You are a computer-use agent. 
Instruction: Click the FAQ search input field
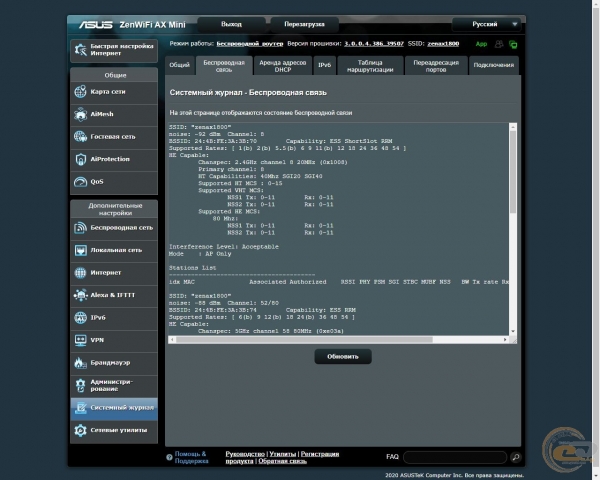click(x=455, y=457)
